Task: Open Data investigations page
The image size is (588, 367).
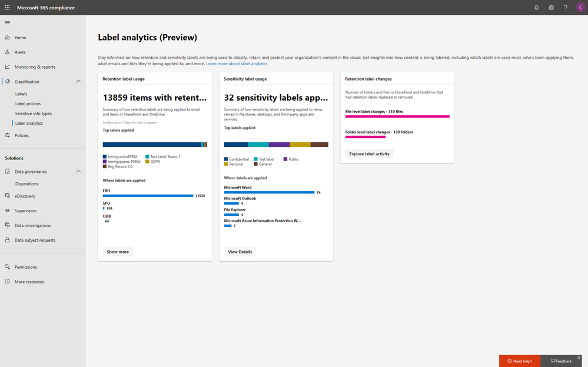Action: [32, 225]
